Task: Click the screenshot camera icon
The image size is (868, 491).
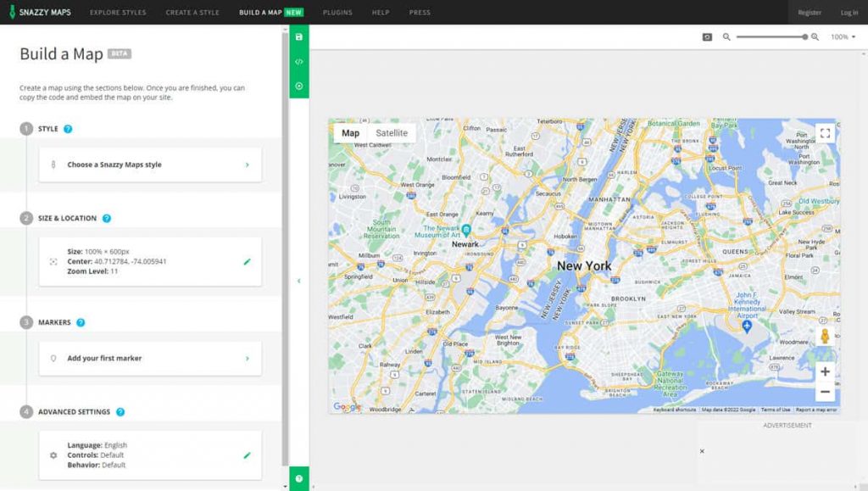Action: (x=707, y=37)
